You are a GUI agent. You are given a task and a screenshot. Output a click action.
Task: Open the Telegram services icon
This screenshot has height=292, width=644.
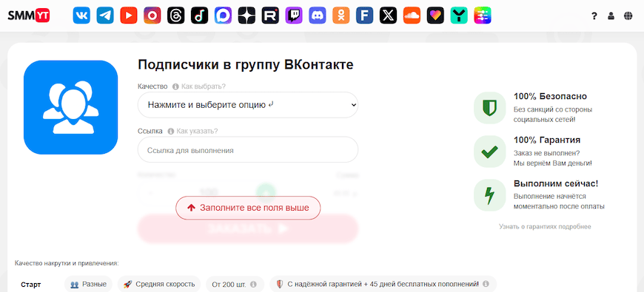click(x=105, y=16)
